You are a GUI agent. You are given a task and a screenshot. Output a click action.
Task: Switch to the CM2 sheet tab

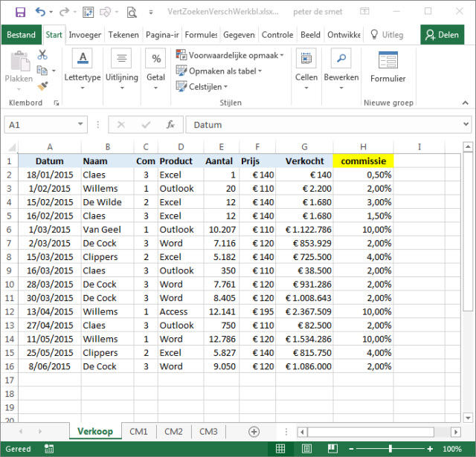click(173, 431)
